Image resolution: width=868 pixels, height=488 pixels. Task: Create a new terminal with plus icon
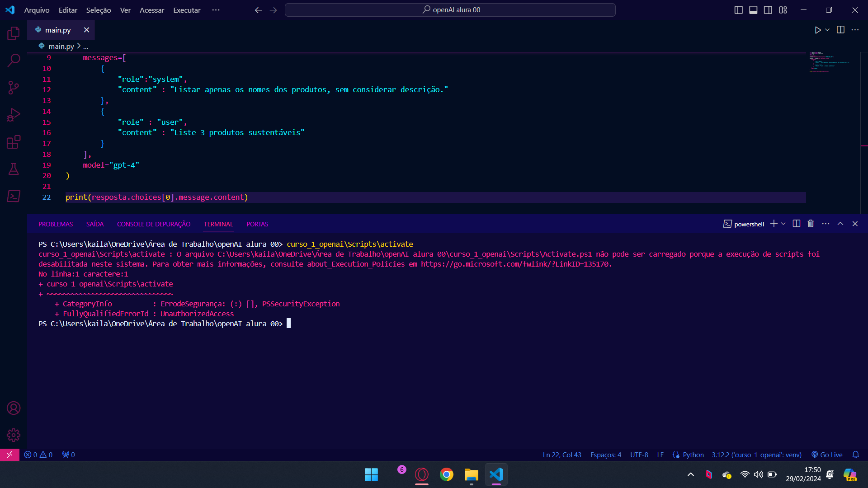coord(774,224)
